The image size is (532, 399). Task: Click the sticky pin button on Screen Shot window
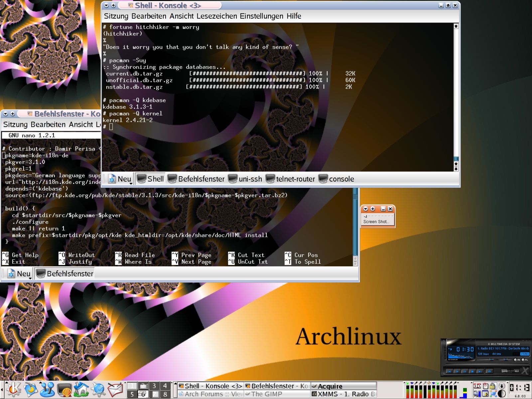373,209
